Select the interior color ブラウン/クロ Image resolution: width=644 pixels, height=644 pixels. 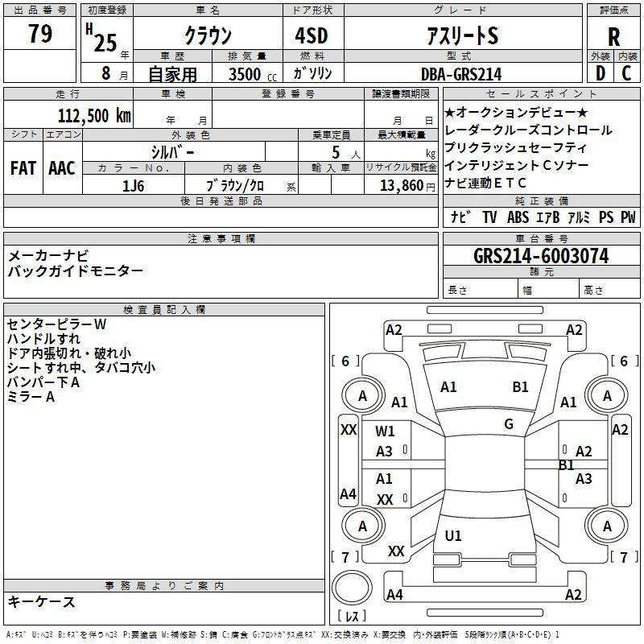click(234, 186)
